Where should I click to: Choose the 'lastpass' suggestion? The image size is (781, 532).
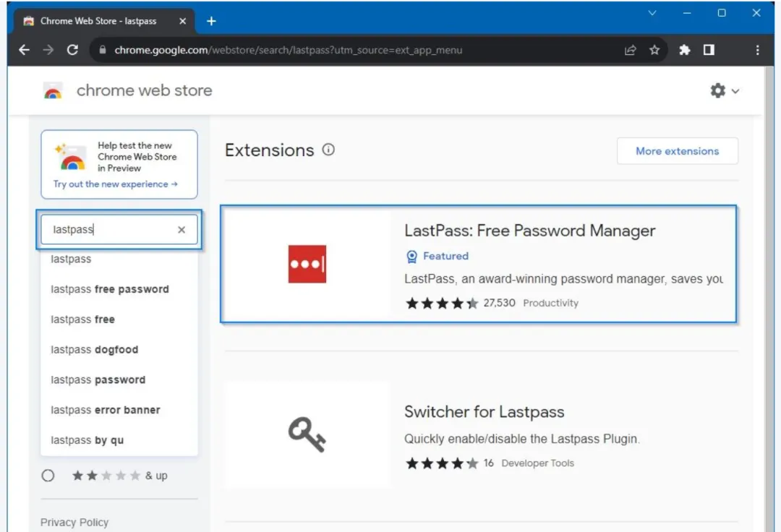tap(119, 259)
